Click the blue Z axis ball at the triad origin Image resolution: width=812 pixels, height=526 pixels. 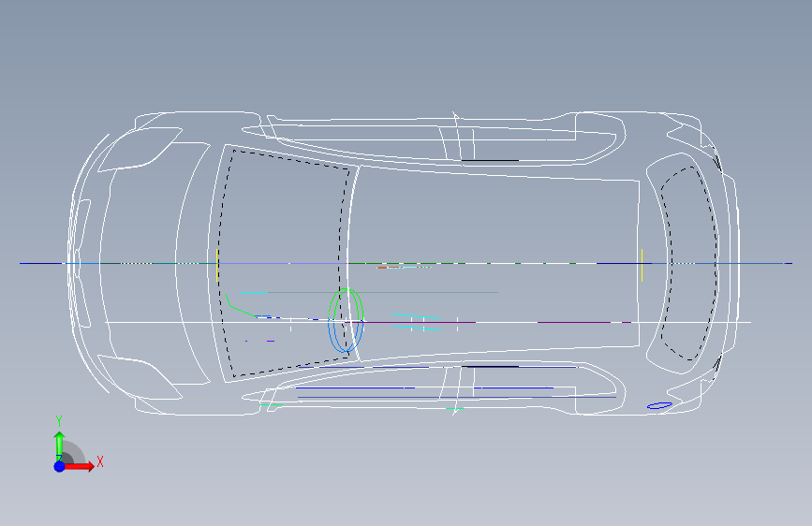tap(60, 466)
